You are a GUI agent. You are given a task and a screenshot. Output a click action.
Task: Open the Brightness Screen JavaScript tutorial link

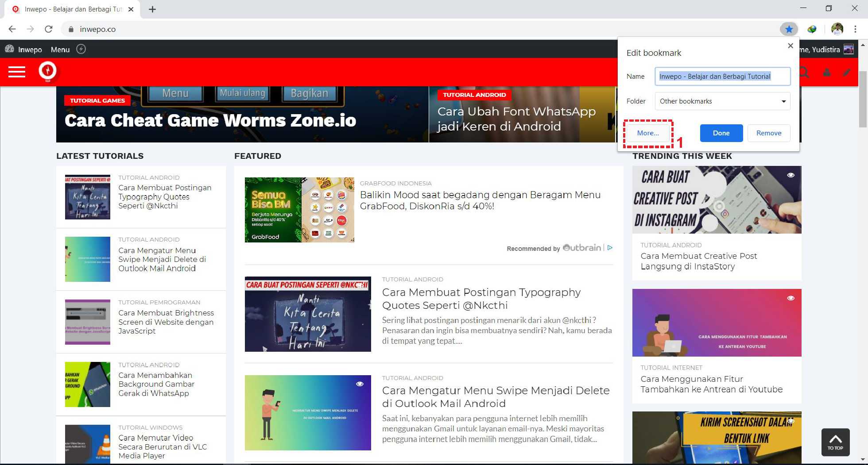[x=166, y=322]
